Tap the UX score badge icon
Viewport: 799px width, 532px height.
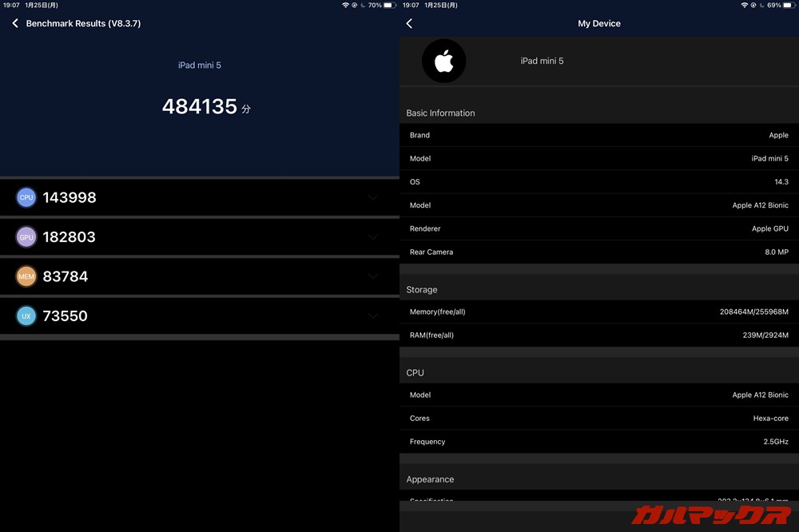(26, 316)
